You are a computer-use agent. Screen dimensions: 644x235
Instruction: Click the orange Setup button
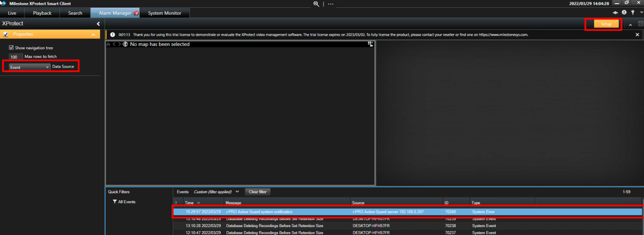pyautogui.click(x=606, y=24)
